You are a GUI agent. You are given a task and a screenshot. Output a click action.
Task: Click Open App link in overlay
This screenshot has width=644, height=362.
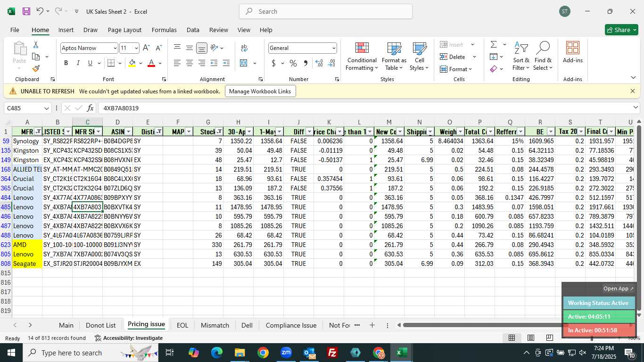tap(619, 288)
